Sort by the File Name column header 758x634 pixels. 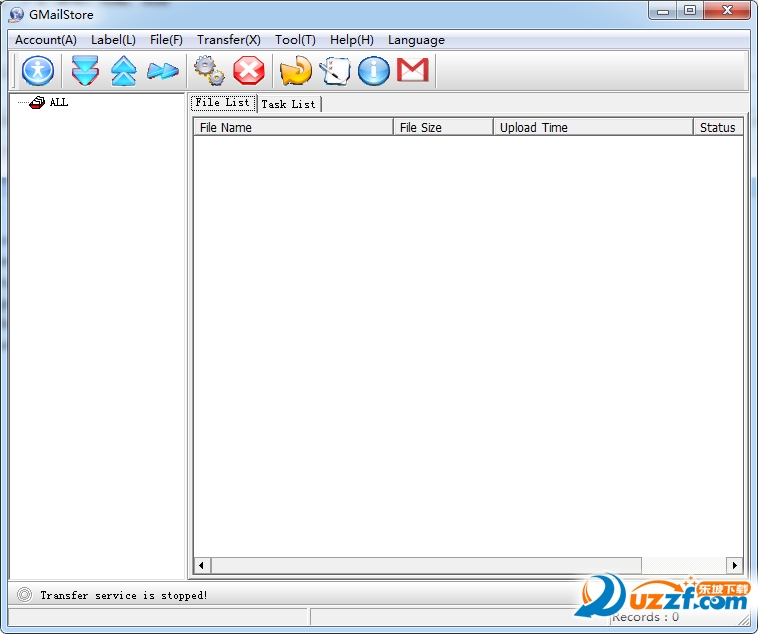click(293, 127)
